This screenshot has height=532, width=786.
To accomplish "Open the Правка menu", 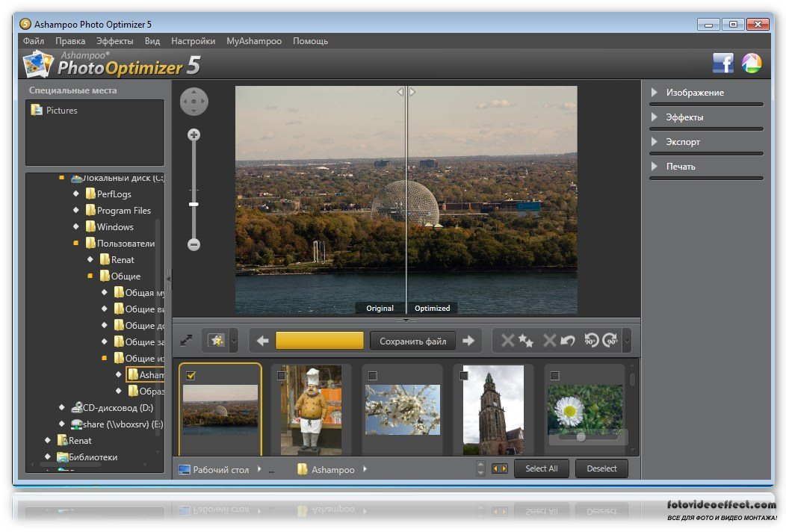I will click(70, 41).
